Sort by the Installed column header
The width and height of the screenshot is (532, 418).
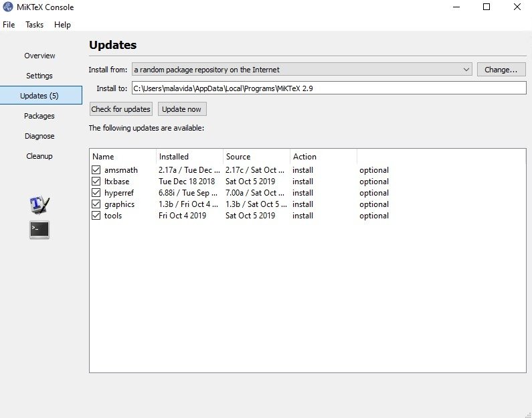(x=189, y=157)
